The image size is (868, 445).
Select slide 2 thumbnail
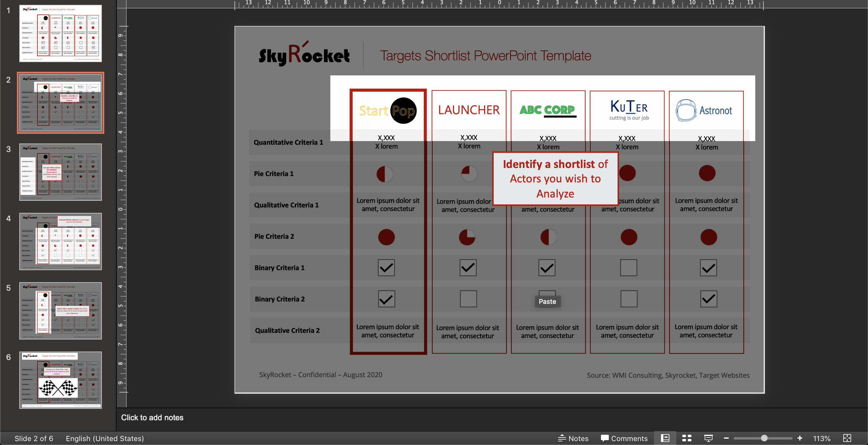pos(60,103)
